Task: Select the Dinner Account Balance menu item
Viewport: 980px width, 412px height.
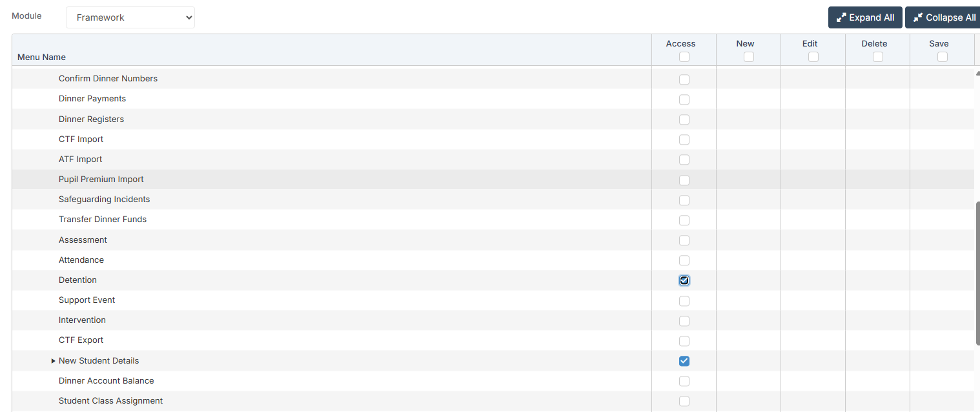Action: tap(107, 381)
